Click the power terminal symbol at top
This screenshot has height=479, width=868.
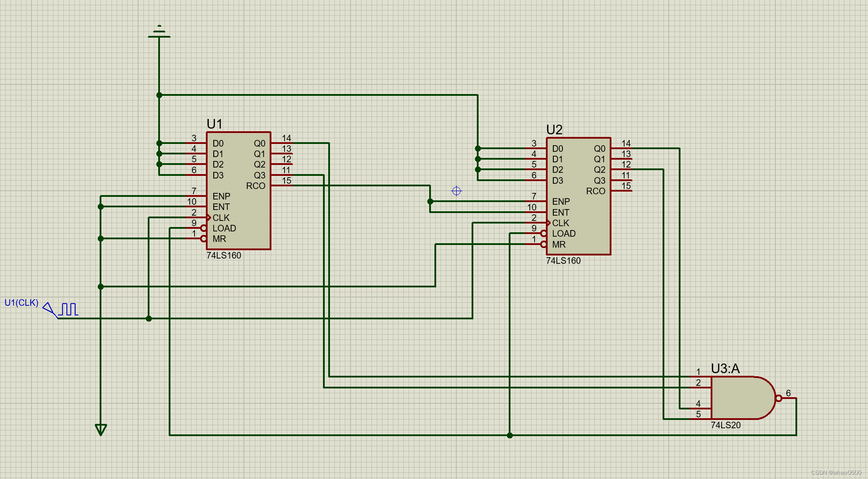(x=159, y=32)
